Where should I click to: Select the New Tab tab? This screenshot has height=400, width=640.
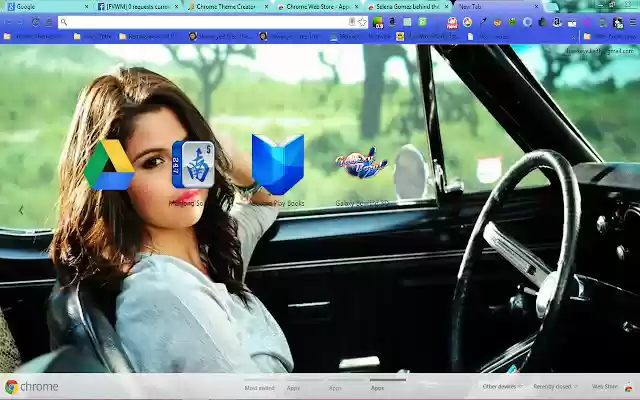coord(496,7)
